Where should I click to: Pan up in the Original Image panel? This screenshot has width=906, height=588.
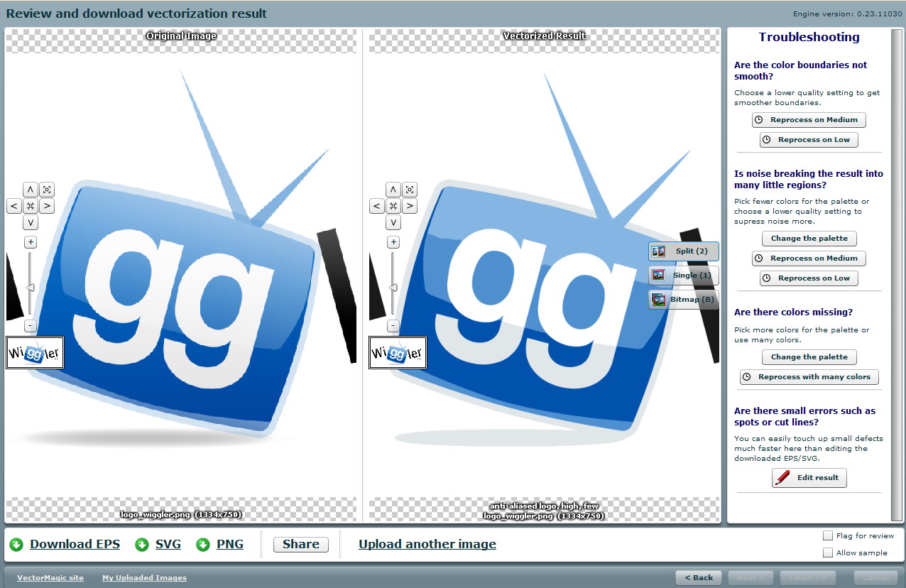coord(30,190)
